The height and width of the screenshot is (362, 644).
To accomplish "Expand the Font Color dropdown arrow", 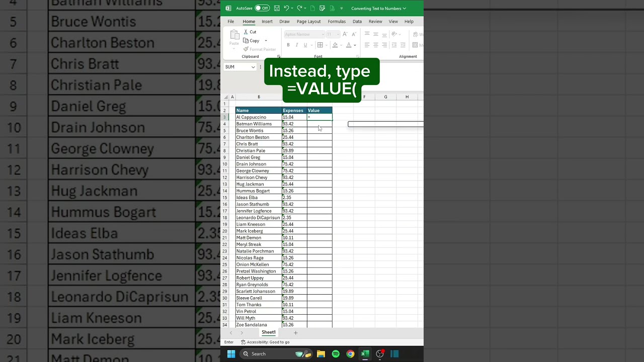I will 354,45.
